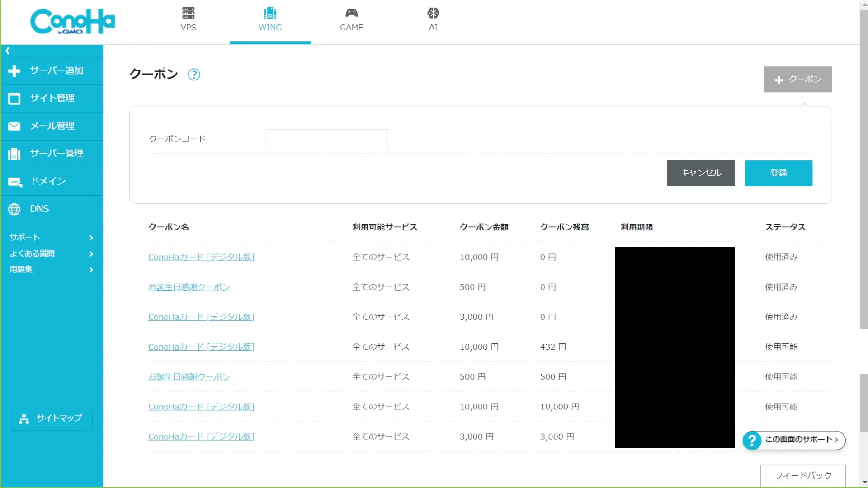Click the クーポン名 column header
The height and width of the screenshot is (488, 868).
[x=169, y=227]
